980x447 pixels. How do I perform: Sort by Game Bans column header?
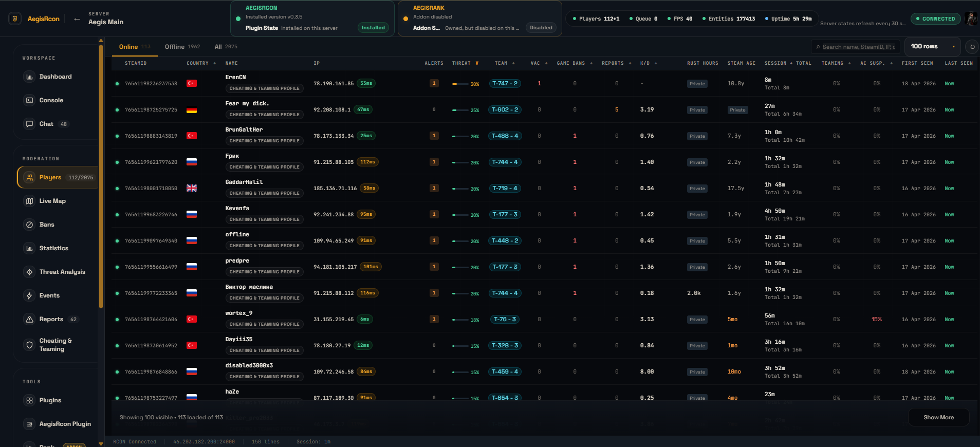[575, 63]
